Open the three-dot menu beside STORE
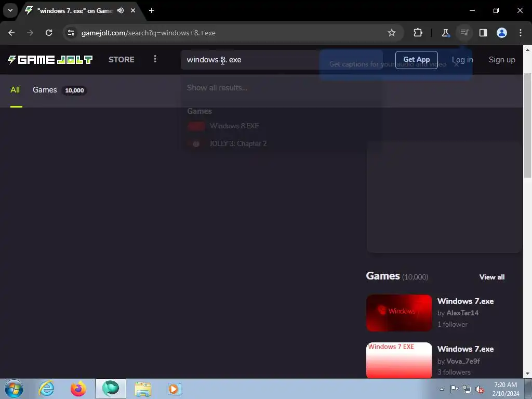The width and height of the screenshot is (532, 399). 155,59
